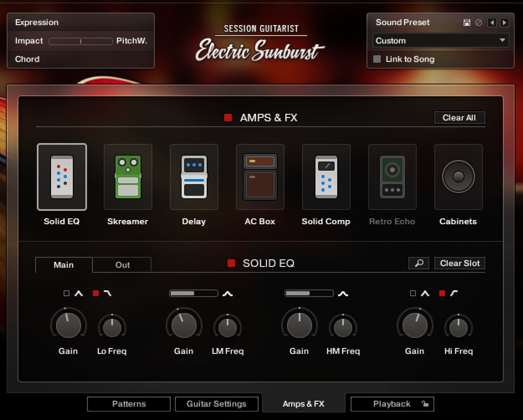Open the Guitar Settings tab

pyautogui.click(x=216, y=404)
